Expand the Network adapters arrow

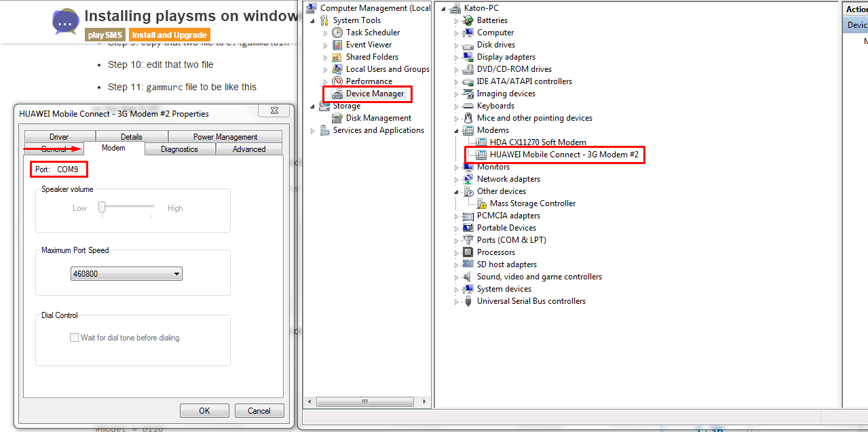pos(457,179)
